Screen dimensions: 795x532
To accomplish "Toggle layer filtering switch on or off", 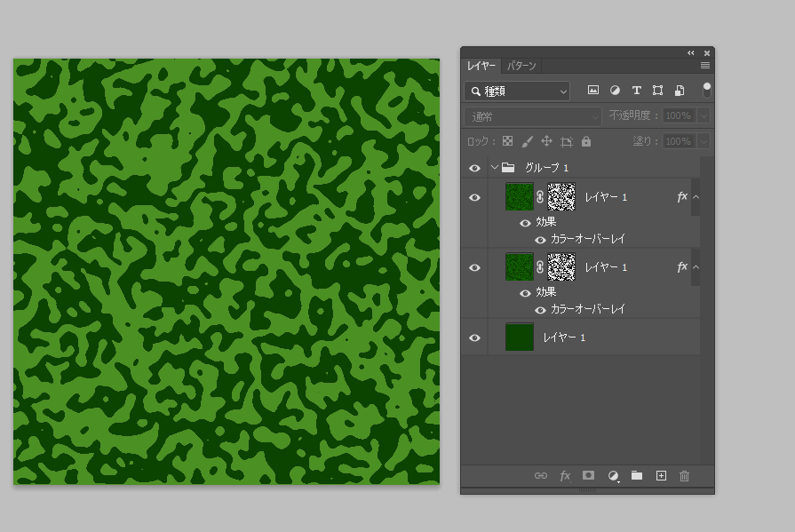I will coord(707,90).
